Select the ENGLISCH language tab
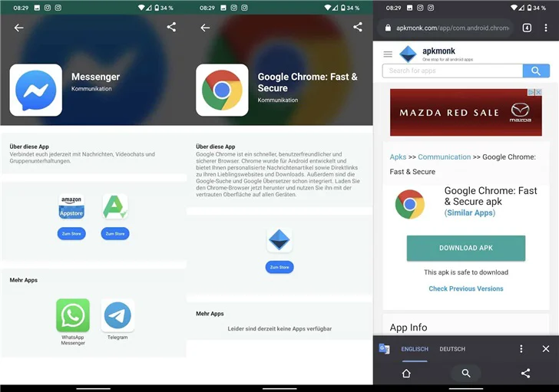559x392 pixels. coord(415,349)
